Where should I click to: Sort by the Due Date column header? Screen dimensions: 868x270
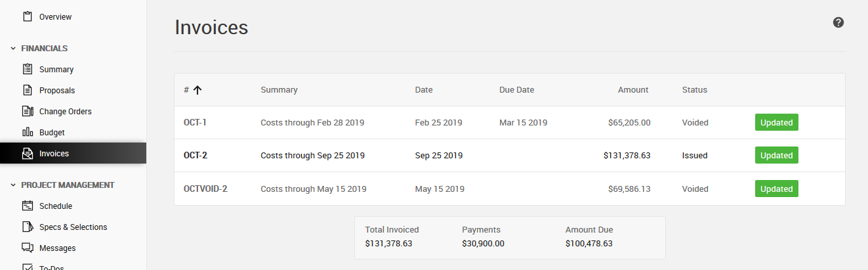click(x=517, y=90)
